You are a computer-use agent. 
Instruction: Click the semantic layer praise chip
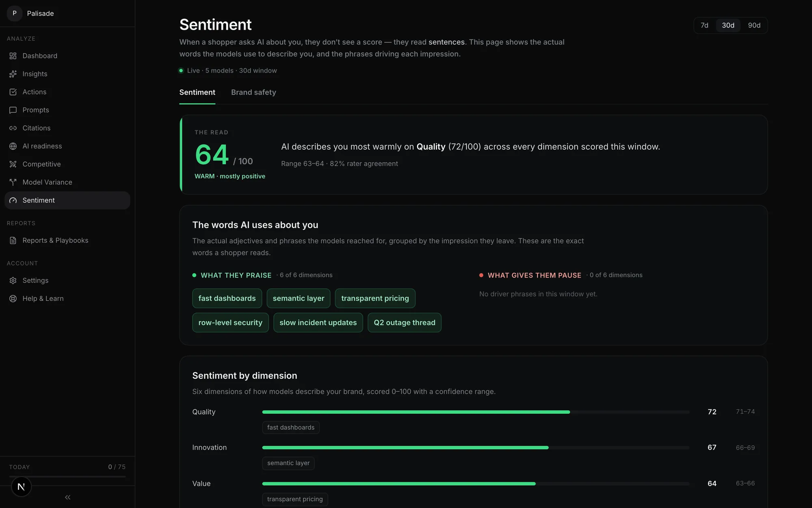click(298, 298)
